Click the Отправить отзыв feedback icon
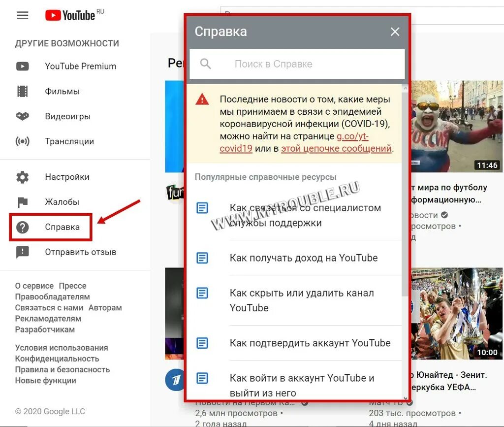The image size is (504, 427). click(23, 252)
